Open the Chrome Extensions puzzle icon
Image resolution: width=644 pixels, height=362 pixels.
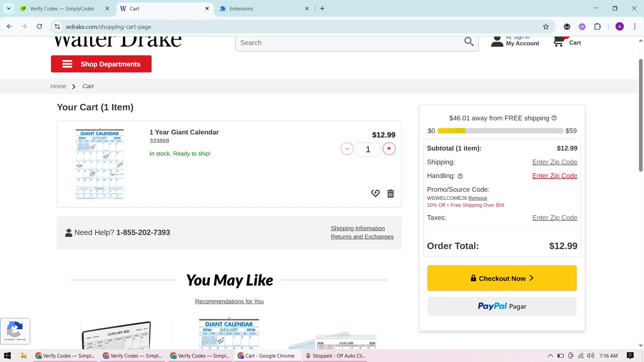click(x=597, y=27)
